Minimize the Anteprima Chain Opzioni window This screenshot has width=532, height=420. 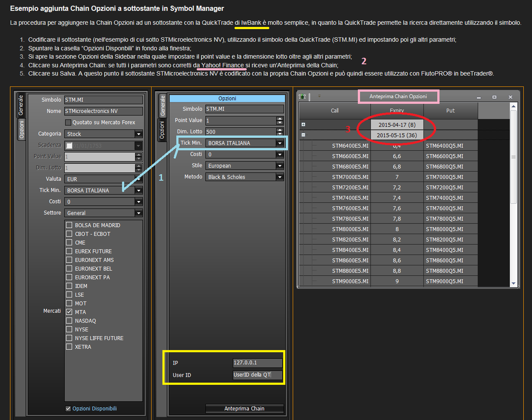tap(479, 97)
